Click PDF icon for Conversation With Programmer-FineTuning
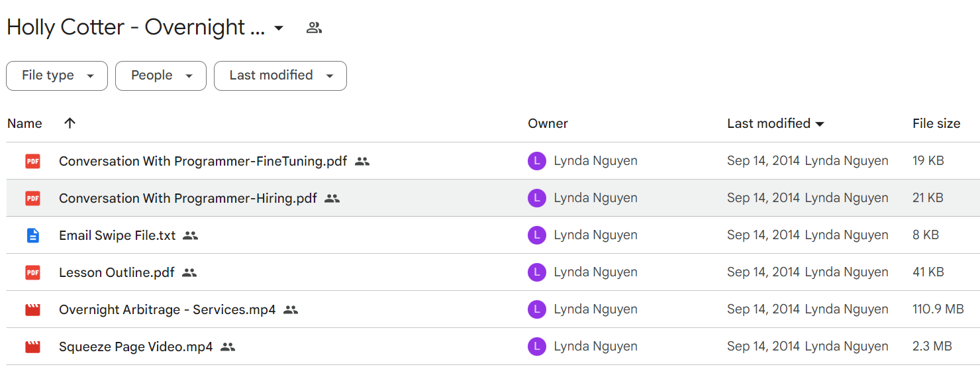 tap(32, 161)
